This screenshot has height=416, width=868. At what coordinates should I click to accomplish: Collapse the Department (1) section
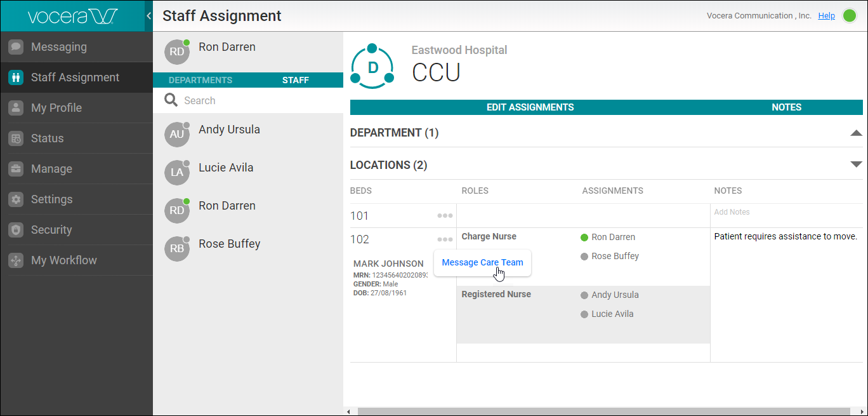856,133
